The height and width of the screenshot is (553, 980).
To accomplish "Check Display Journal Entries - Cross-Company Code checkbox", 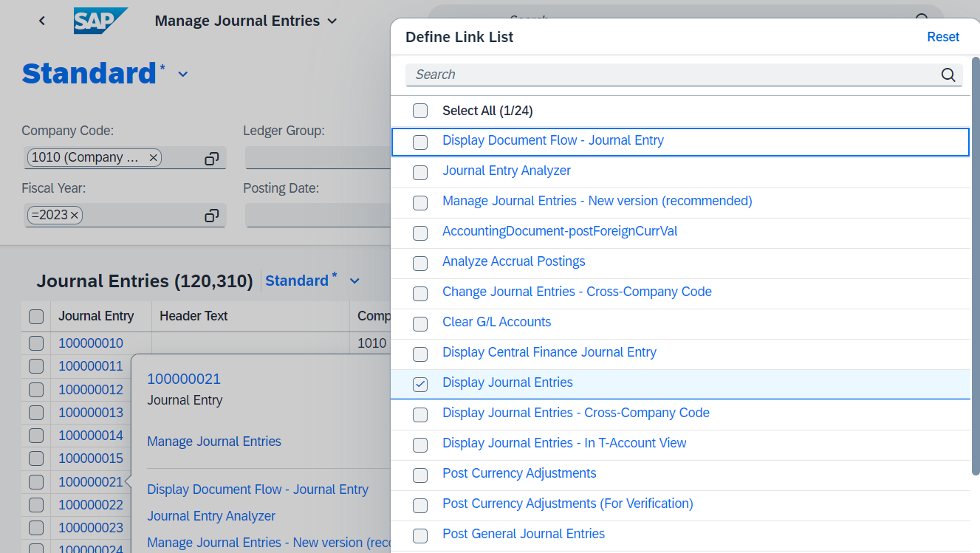I will pyautogui.click(x=420, y=414).
